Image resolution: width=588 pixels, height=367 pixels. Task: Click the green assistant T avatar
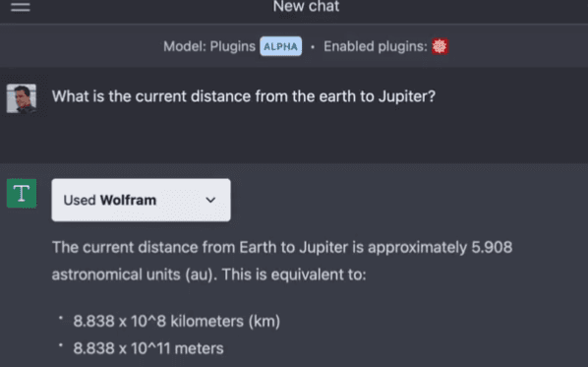point(22,193)
